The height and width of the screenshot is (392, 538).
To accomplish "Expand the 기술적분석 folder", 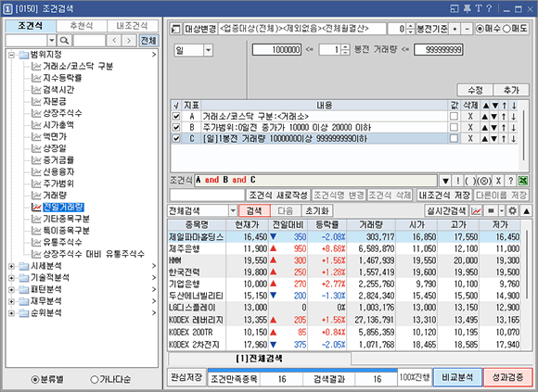I will click(x=12, y=278).
